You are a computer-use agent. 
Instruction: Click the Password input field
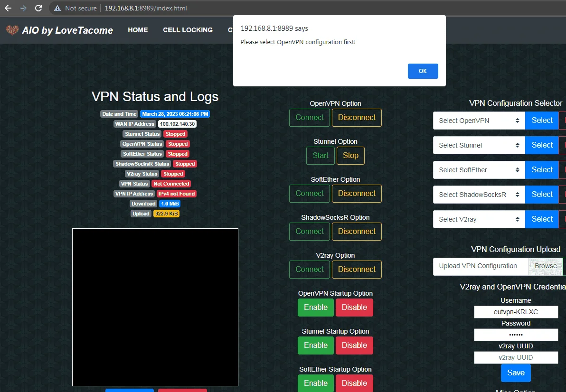(x=516, y=335)
